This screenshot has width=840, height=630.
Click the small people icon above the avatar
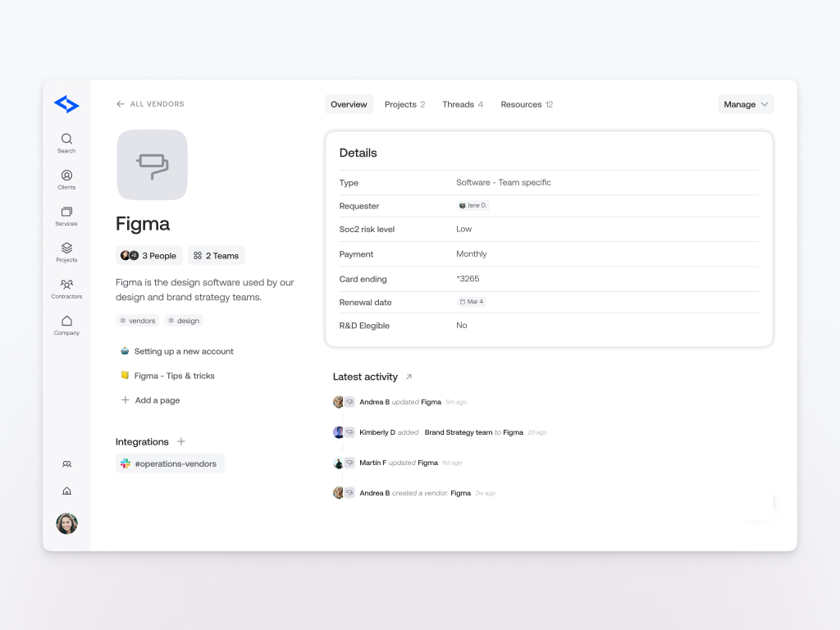coord(66,464)
